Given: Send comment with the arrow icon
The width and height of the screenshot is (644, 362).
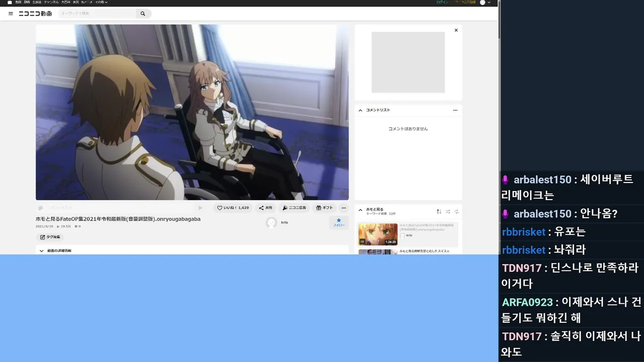Looking at the screenshot, I should [x=200, y=208].
